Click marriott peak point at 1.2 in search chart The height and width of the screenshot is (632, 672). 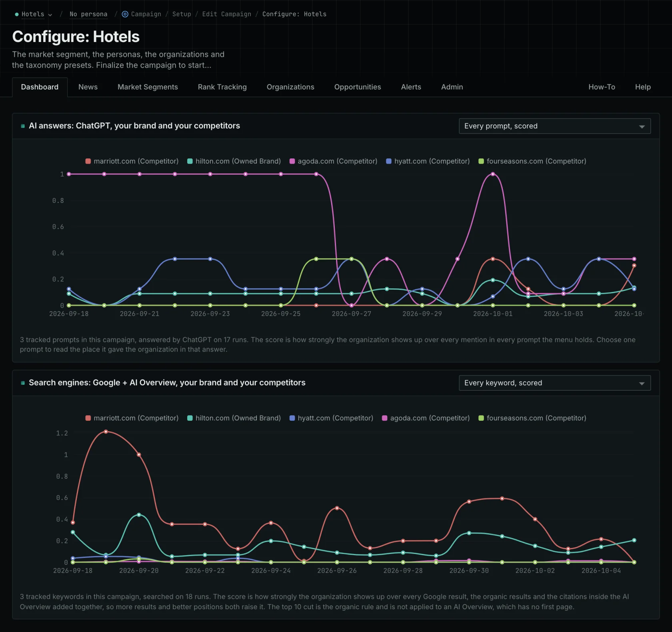tap(106, 432)
